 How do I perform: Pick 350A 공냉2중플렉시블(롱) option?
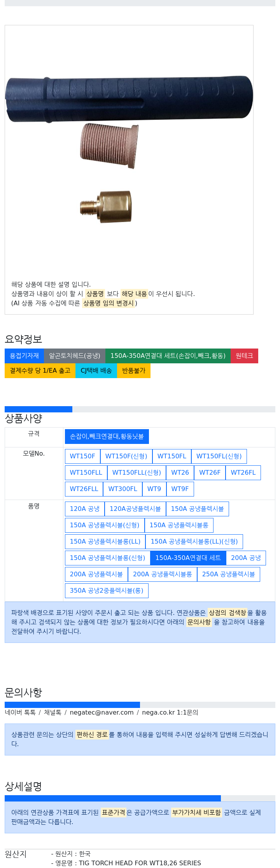(x=107, y=590)
